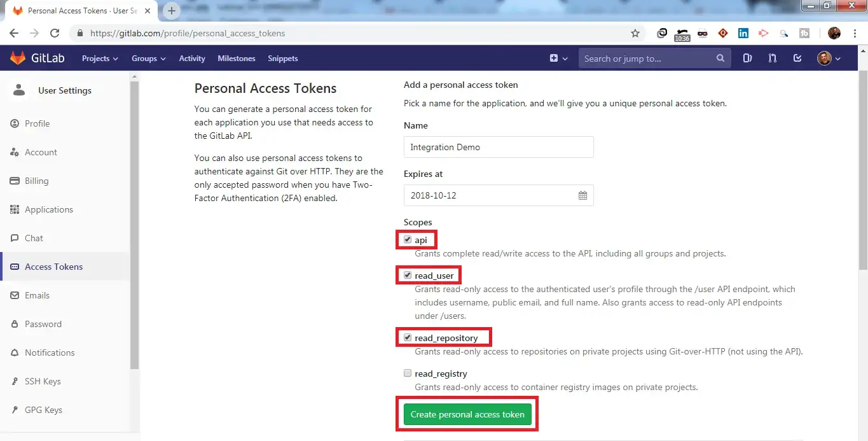The height and width of the screenshot is (441, 868).
Task: Expand the Projects dropdown
Action: point(99,58)
